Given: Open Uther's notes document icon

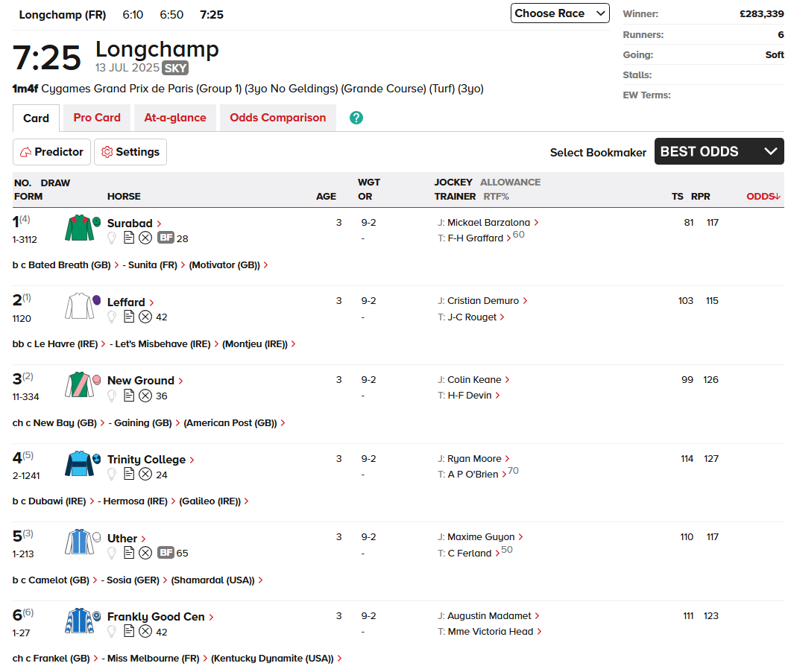Looking at the screenshot, I should [129, 553].
